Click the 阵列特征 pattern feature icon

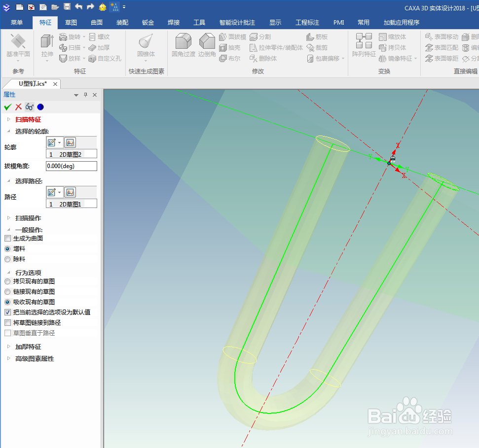(x=363, y=47)
